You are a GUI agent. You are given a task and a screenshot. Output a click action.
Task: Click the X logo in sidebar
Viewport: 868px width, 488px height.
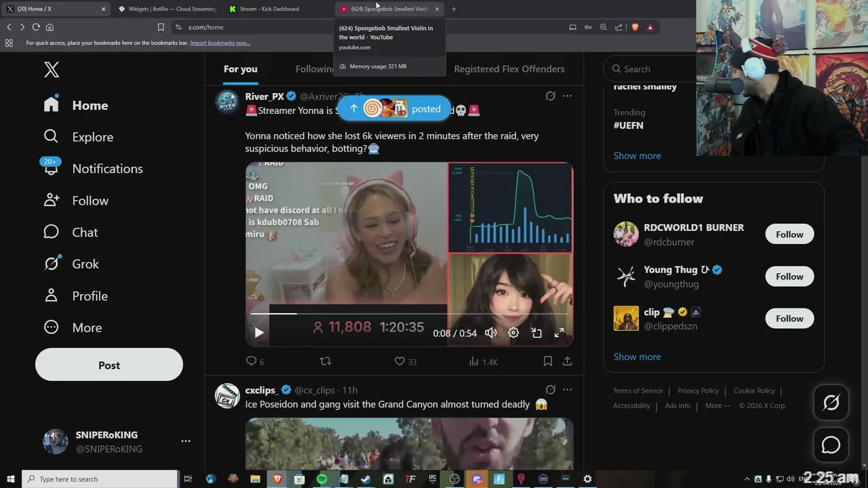point(52,69)
